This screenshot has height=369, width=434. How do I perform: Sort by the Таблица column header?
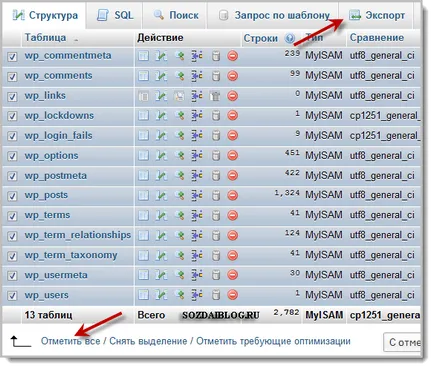pyautogui.click(x=45, y=38)
